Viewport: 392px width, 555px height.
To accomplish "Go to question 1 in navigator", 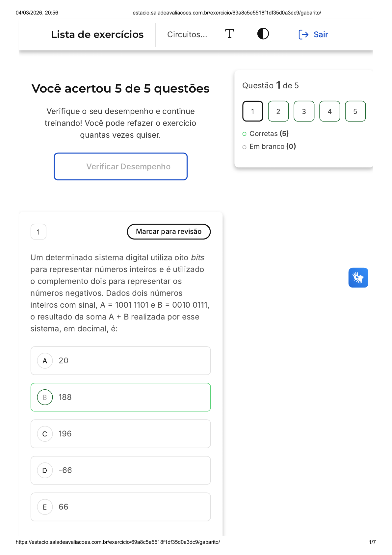I will [x=253, y=111].
